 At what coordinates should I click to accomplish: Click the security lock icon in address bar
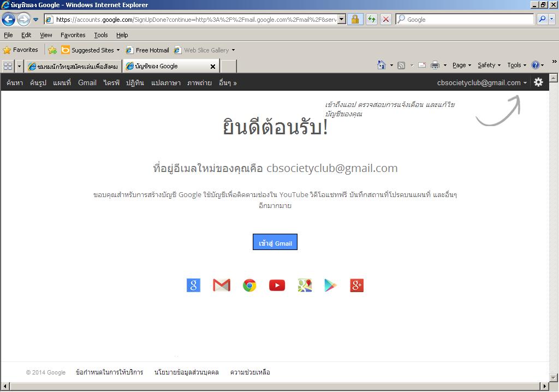[x=355, y=19]
